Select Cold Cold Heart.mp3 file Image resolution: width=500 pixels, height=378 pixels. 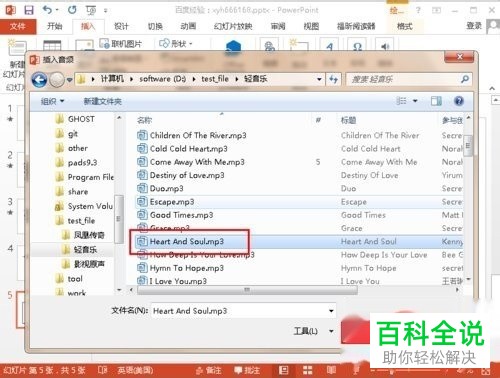[x=183, y=149]
